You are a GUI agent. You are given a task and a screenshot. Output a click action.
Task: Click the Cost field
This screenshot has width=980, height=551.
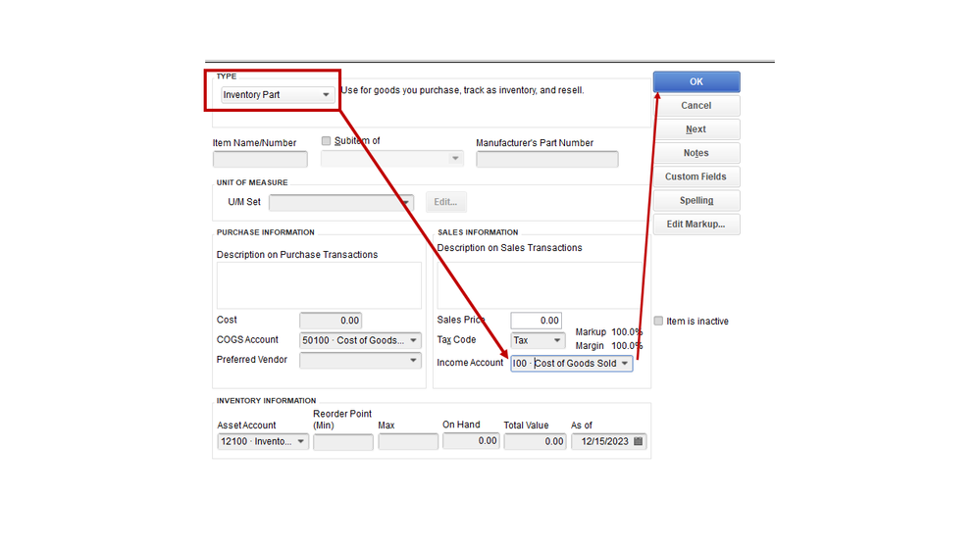click(x=331, y=321)
